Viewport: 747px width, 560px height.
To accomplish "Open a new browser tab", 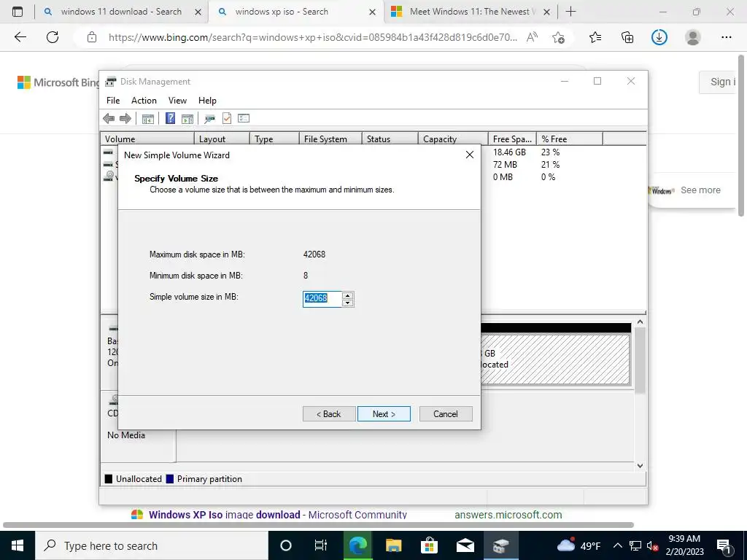I will [570, 12].
